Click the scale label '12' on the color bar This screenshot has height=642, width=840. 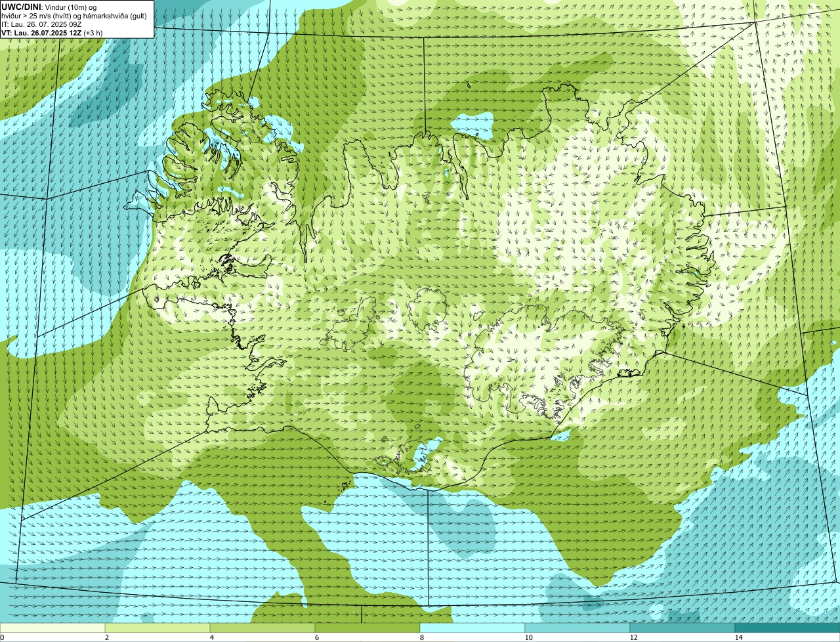coord(633,637)
